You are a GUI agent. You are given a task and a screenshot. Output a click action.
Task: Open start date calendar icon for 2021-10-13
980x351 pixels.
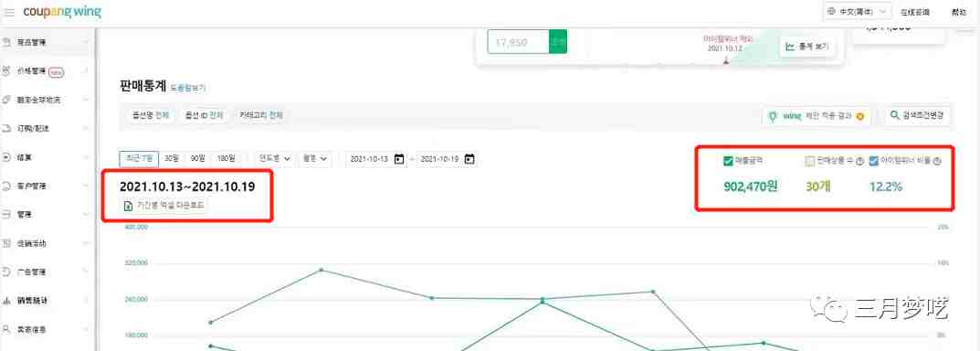click(x=399, y=159)
